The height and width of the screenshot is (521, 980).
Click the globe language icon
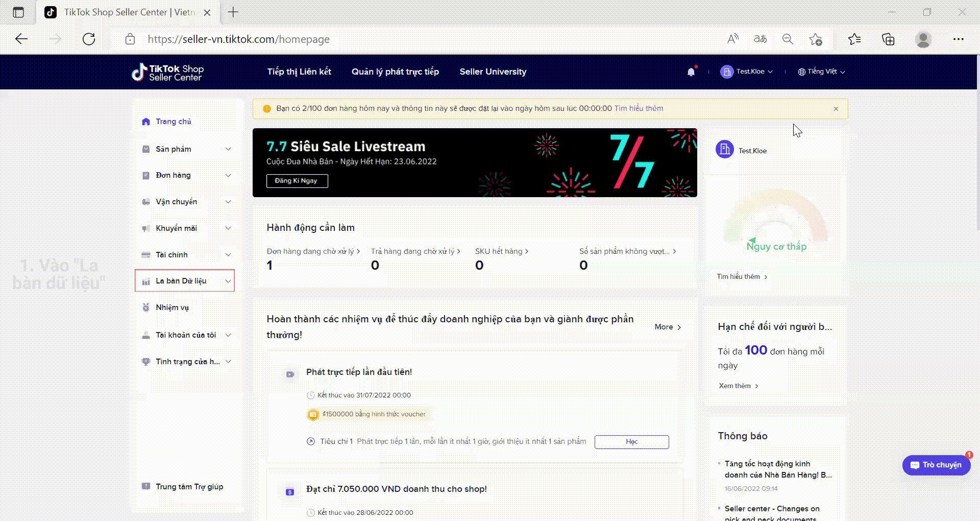click(x=802, y=72)
